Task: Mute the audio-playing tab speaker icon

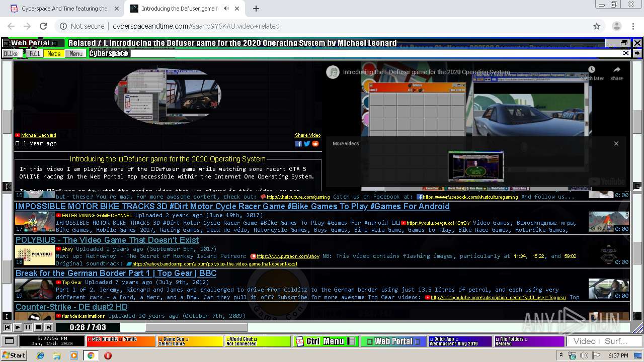Action: tap(226, 9)
